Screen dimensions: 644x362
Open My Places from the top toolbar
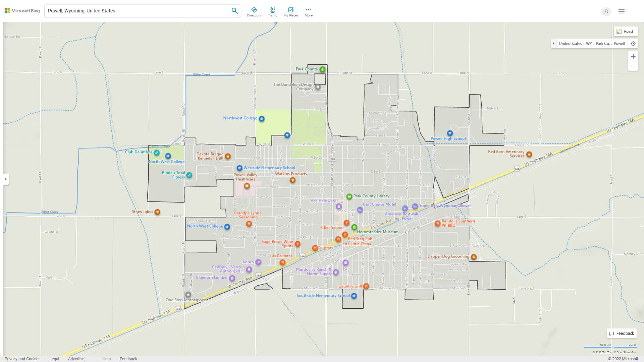290,10
